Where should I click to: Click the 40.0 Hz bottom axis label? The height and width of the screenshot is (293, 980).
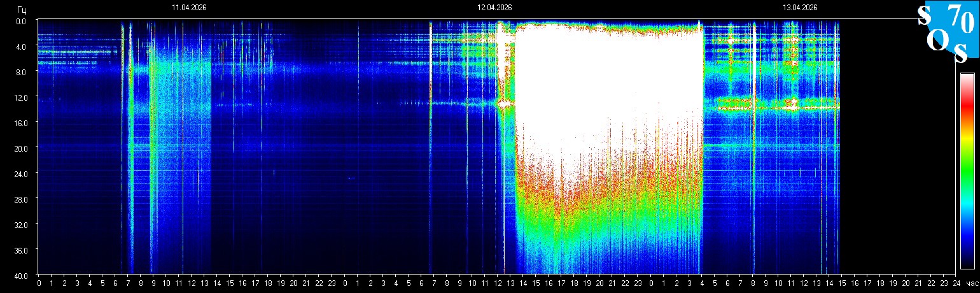[21, 275]
